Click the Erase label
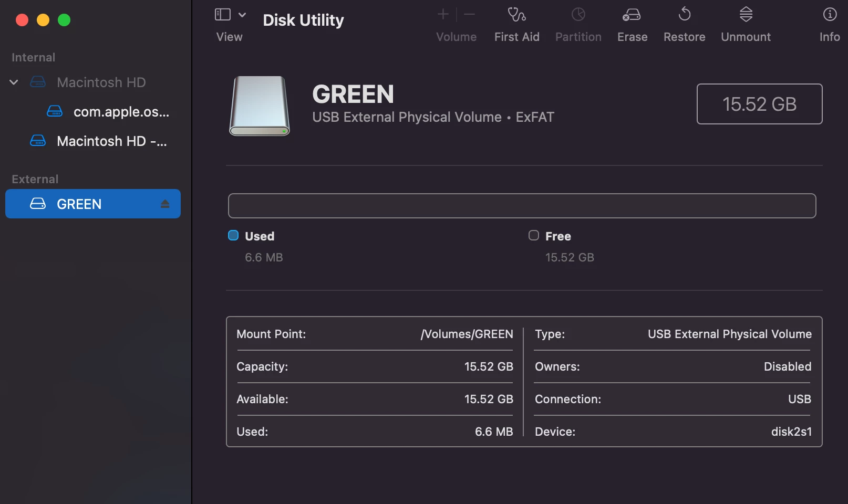Viewport: 848px width, 504px height. [x=633, y=37]
